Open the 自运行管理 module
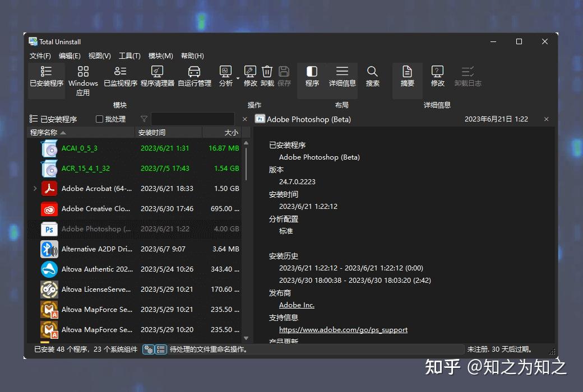This screenshot has height=392, width=583. pyautogui.click(x=194, y=77)
